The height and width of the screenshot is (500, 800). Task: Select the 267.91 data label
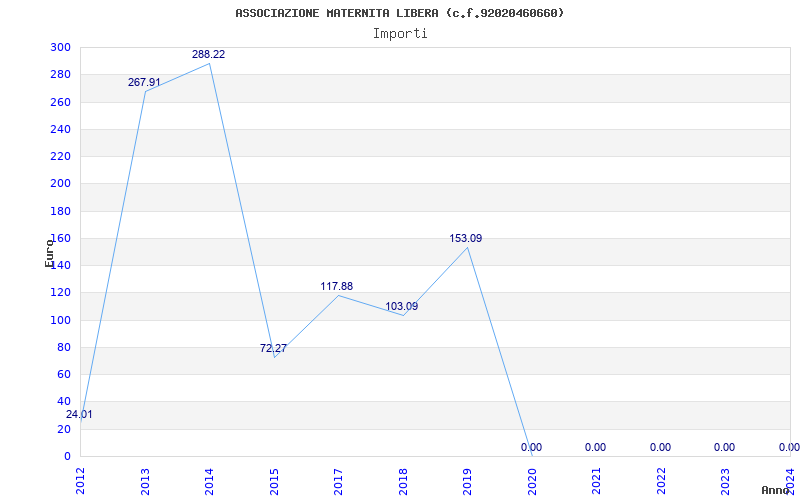point(144,82)
